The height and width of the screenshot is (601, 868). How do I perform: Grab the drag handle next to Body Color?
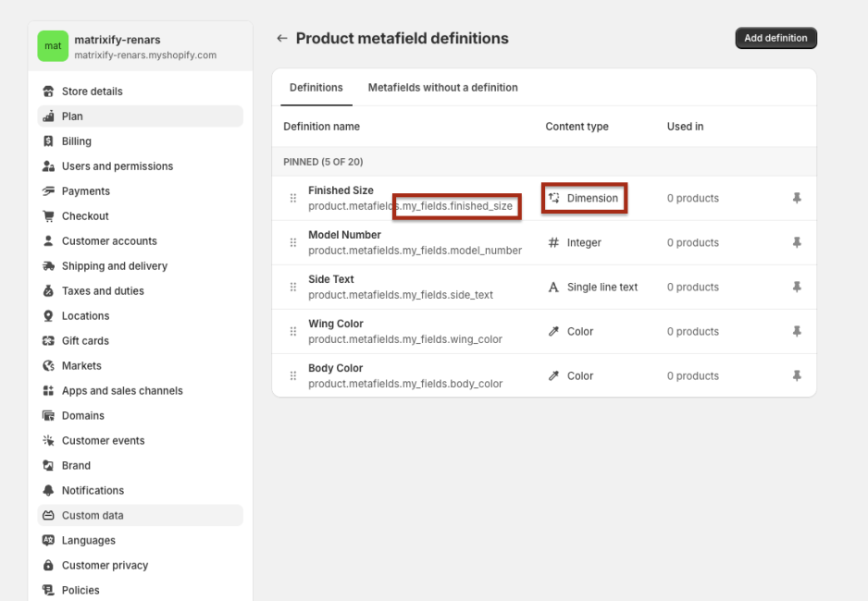click(x=292, y=375)
